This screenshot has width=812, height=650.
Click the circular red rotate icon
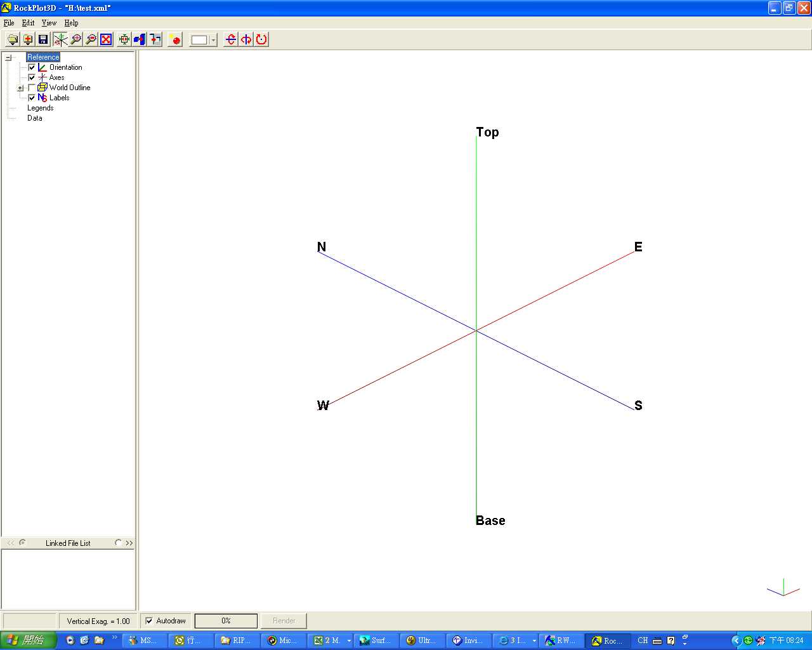pyautogui.click(x=261, y=39)
